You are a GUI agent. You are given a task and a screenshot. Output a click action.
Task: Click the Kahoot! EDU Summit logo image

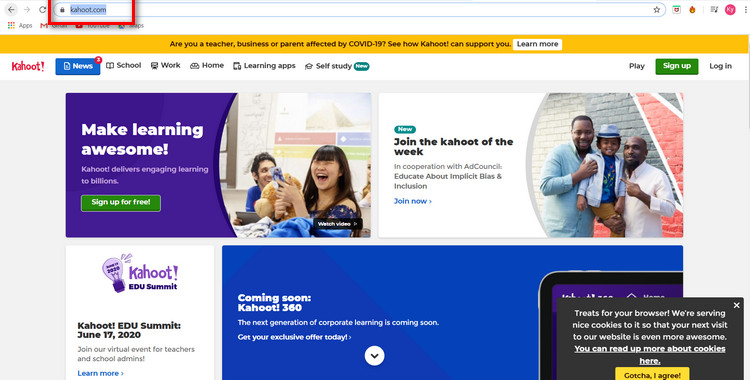[140, 273]
